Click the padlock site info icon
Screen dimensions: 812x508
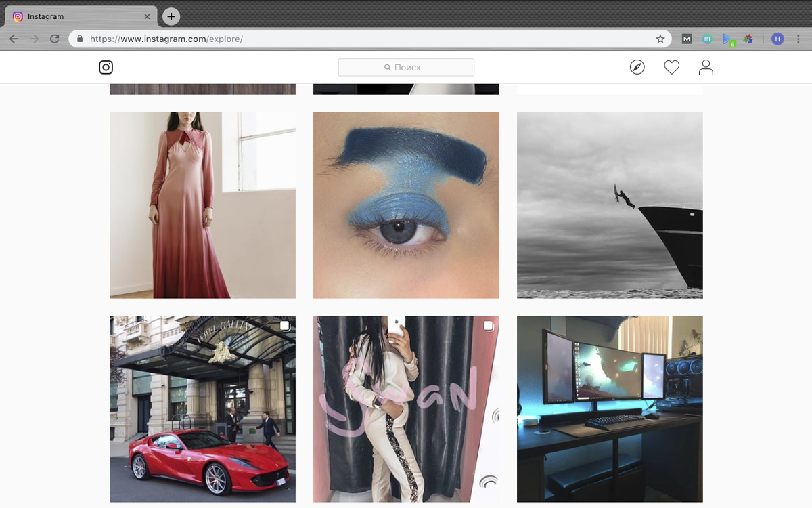point(80,39)
